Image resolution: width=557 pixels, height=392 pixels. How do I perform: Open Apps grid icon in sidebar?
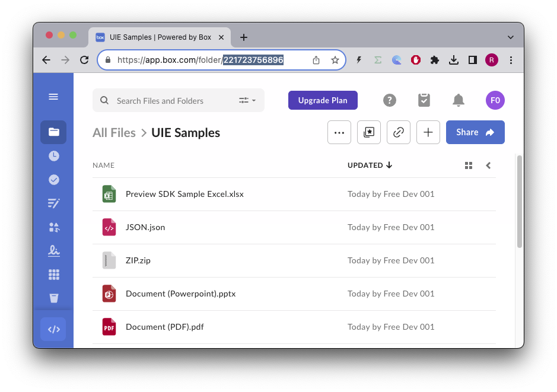53,275
